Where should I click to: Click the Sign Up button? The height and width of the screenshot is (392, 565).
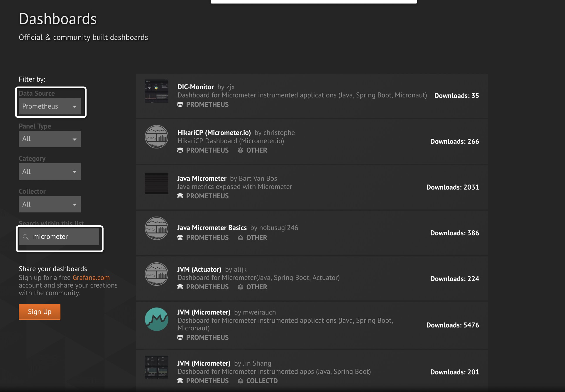point(40,312)
